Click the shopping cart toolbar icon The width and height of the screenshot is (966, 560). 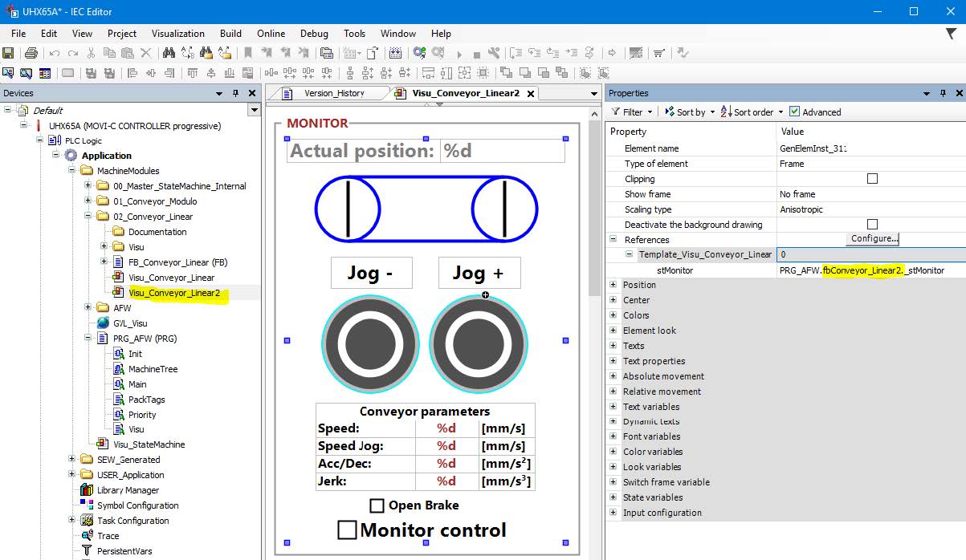point(658,54)
